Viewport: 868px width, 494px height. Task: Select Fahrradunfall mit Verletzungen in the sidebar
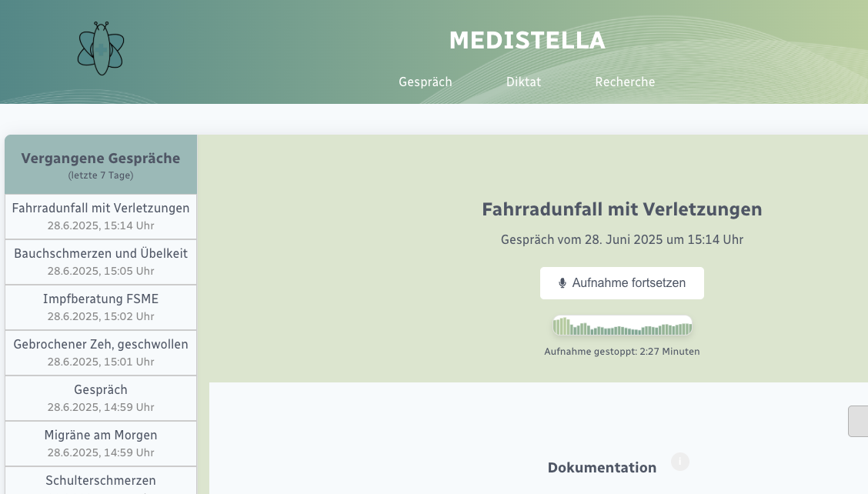click(x=101, y=216)
